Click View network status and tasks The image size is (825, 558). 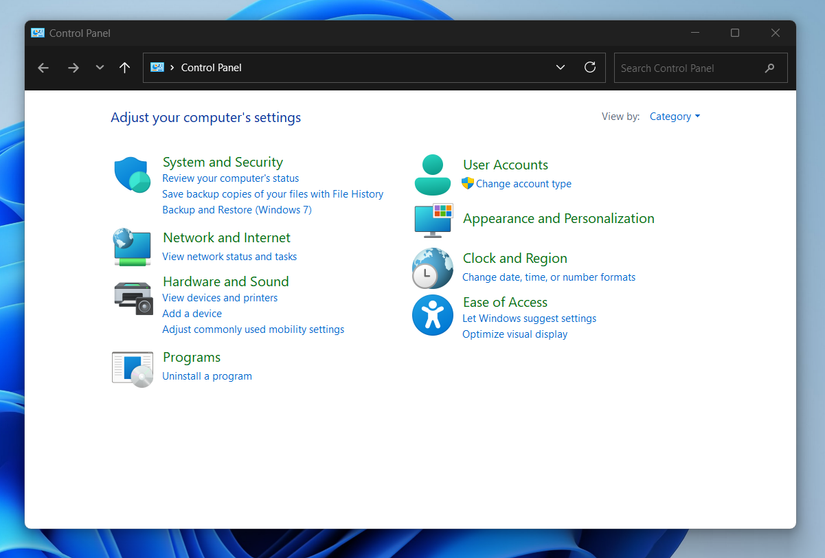[x=229, y=257]
